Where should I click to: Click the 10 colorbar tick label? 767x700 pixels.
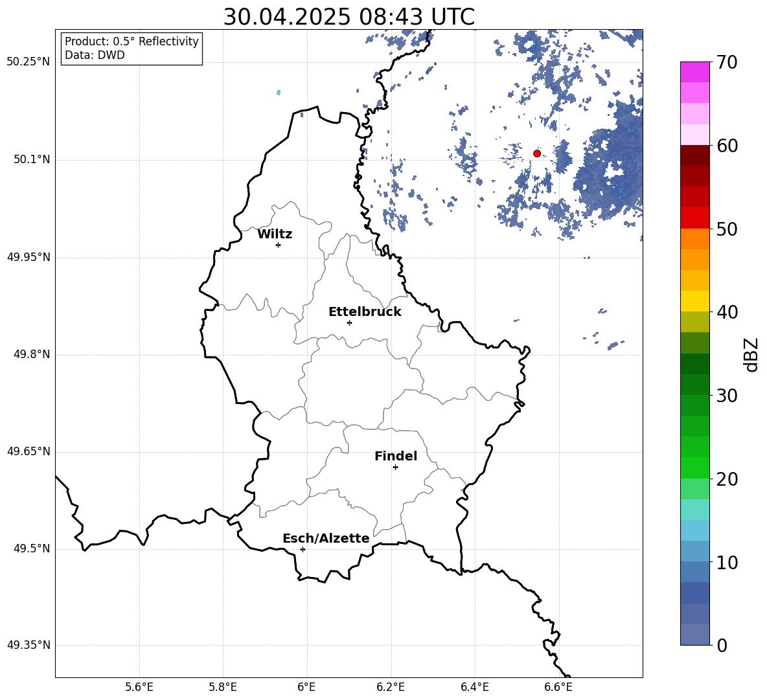(727, 562)
